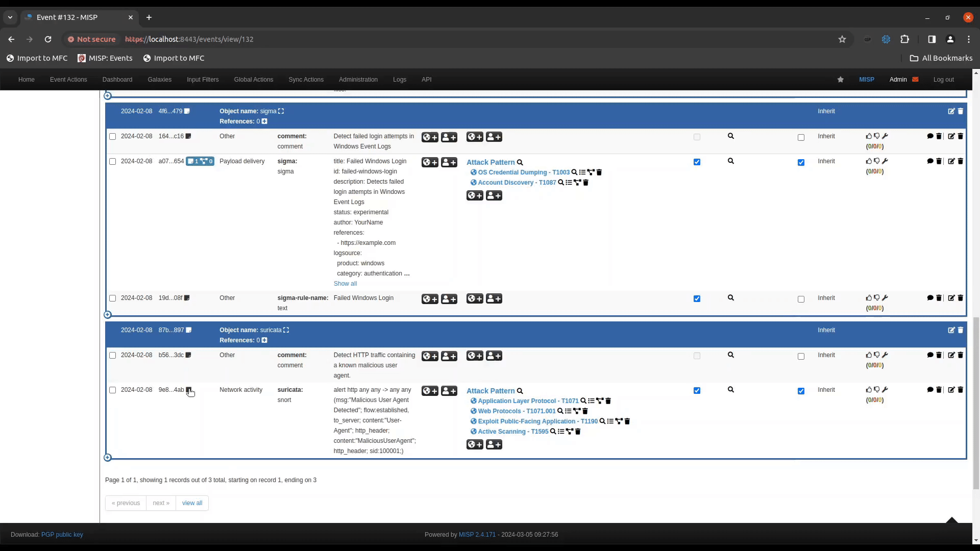Add local galaxy under suricata Attack Pattern
The image size is (980, 551).
[494, 444]
